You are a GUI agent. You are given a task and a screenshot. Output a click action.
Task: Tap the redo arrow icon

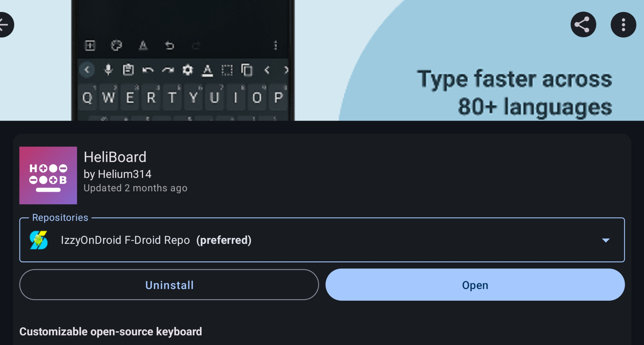tap(168, 70)
